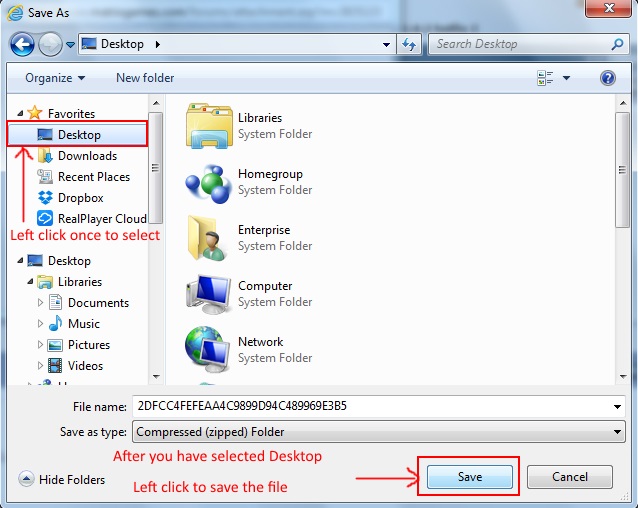
Task: Select the Computer label text
Action: pyautogui.click(x=265, y=286)
